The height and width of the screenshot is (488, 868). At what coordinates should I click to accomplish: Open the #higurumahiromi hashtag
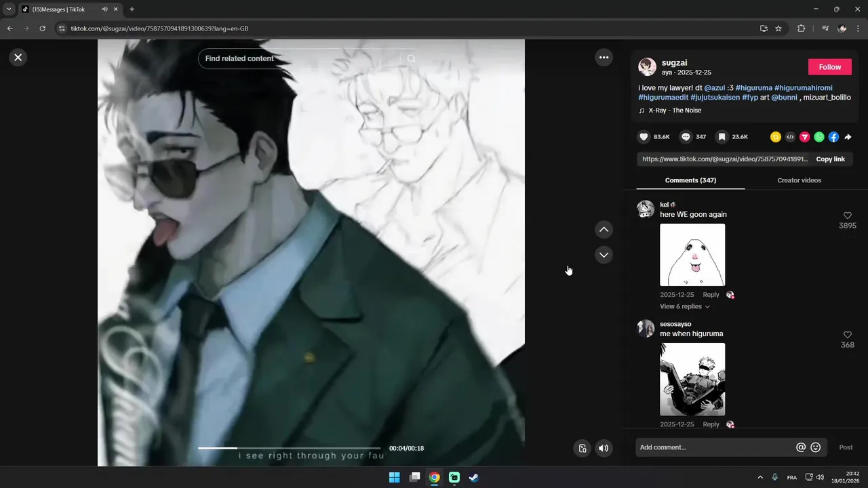point(803,88)
